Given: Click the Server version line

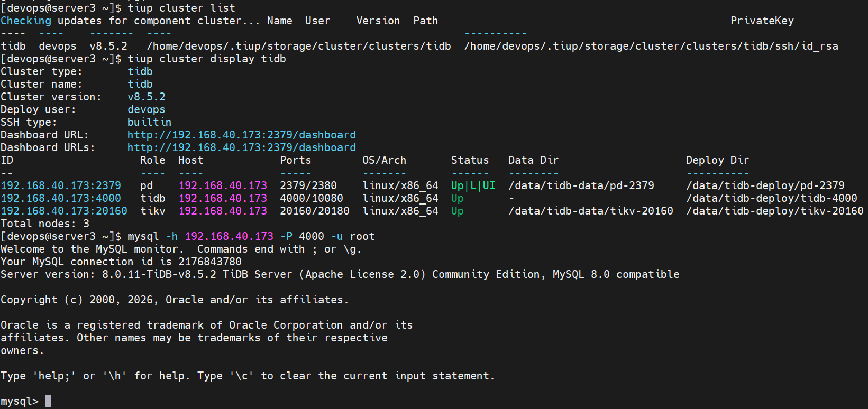Looking at the screenshot, I should pyautogui.click(x=340, y=274).
